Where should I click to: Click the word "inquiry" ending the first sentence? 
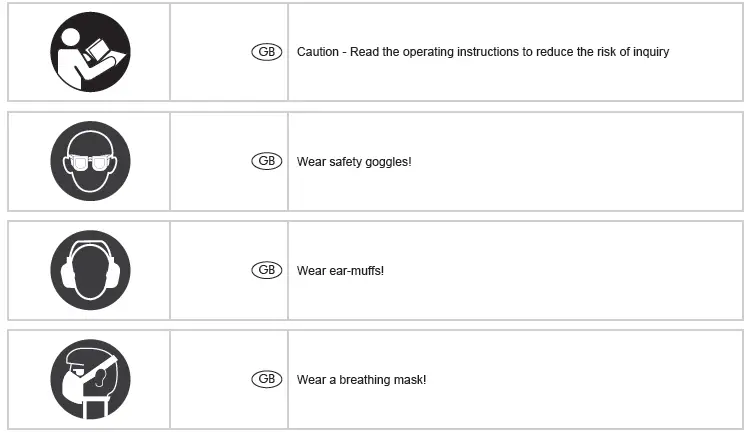pyautogui.click(x=650, y=52)
